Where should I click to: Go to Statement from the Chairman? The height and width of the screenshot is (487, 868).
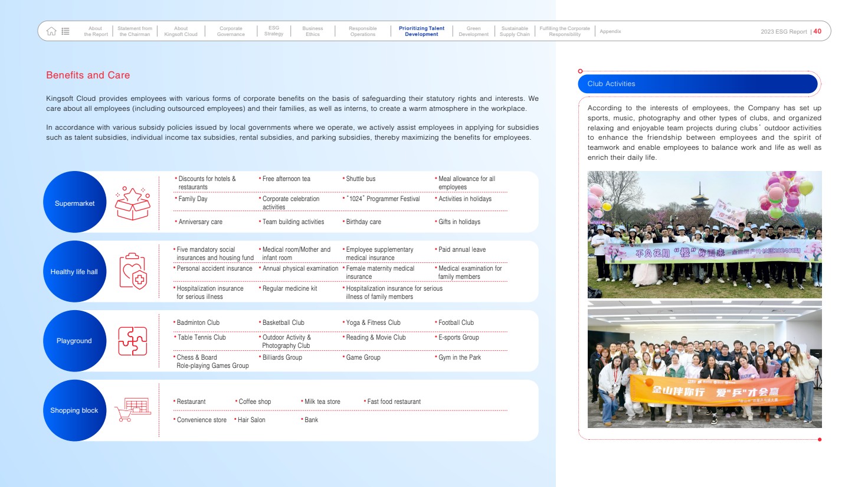(135, 31)
